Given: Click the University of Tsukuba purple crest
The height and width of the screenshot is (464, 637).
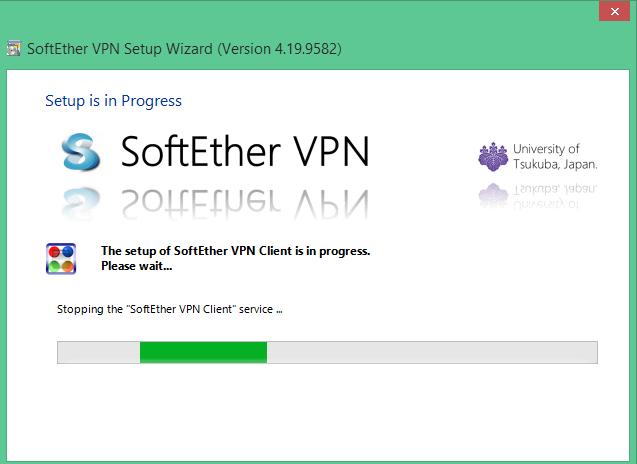Looking at the screenshot, I should 493,157.
